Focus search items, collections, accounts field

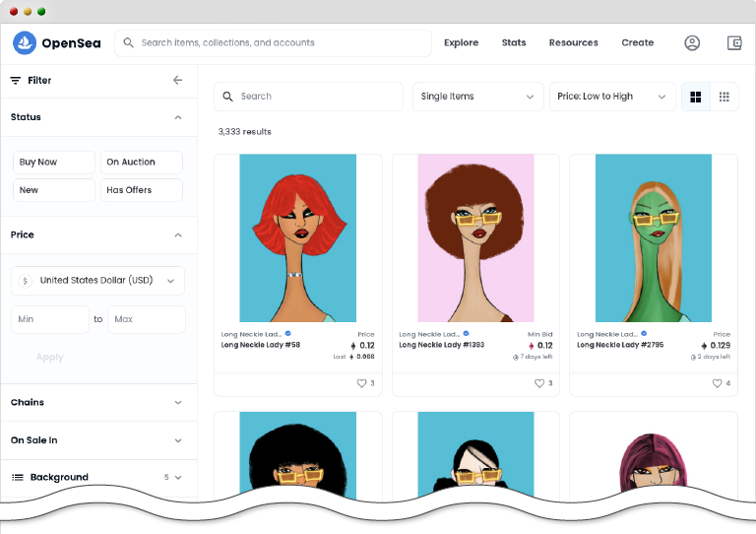273,43
